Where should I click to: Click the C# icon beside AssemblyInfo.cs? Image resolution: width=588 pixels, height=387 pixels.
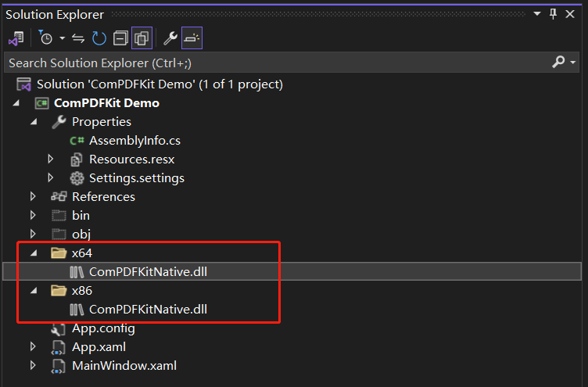pos(77,141)
